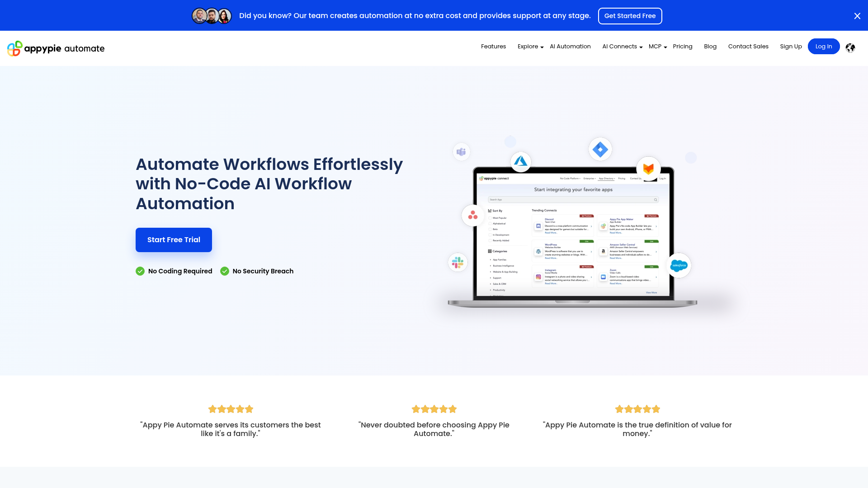Check the Recently Added filter option

pyautogui.click(x=490, y=240)
